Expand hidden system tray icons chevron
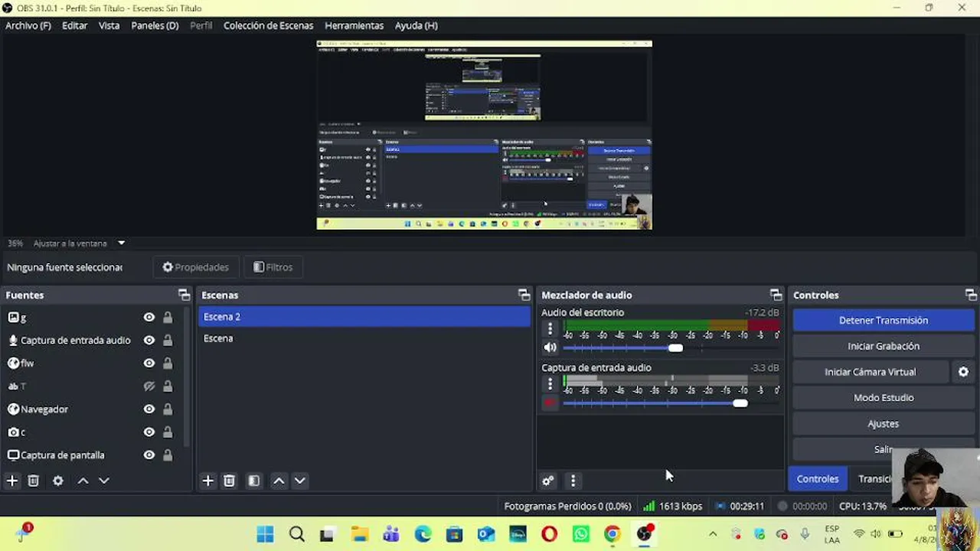 (713, 534)
